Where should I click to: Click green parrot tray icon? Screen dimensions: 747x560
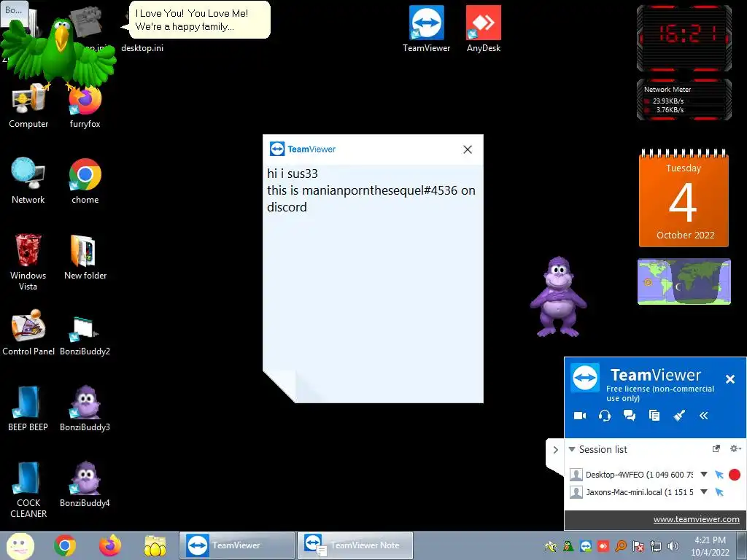point(568,546)
